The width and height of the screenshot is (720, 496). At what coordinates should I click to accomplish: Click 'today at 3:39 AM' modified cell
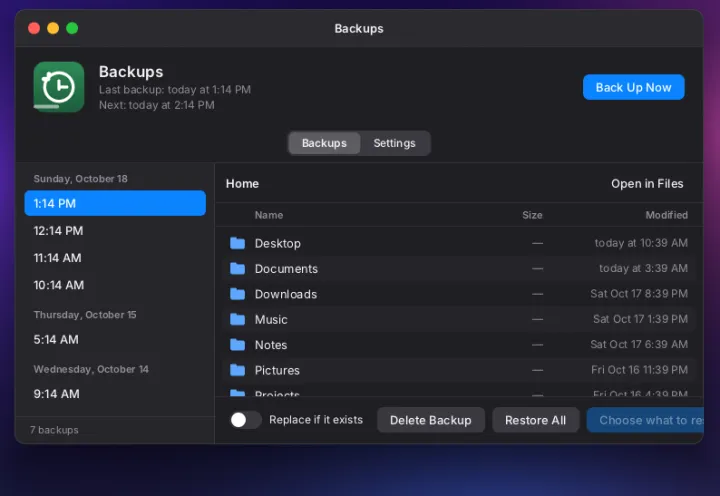[643, 268]
